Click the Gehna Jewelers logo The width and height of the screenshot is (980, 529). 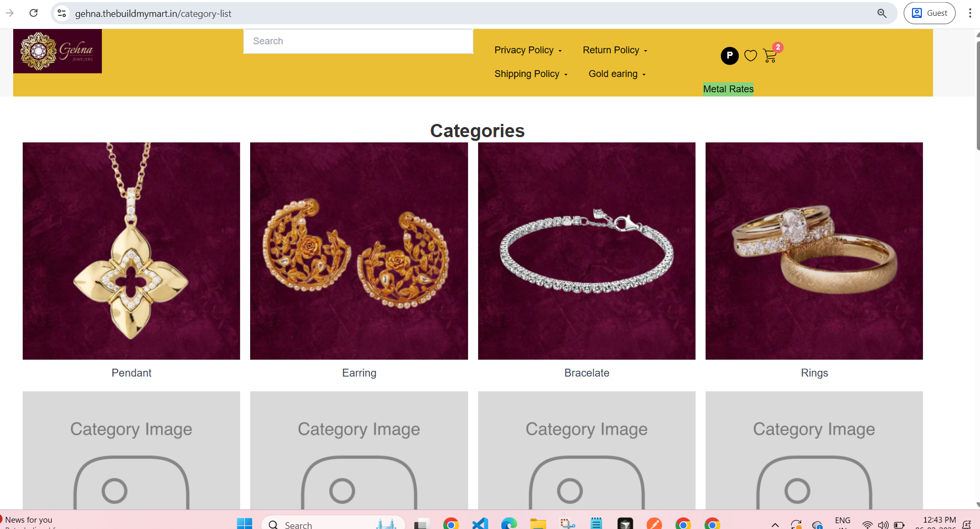click(x=58, y=51)
